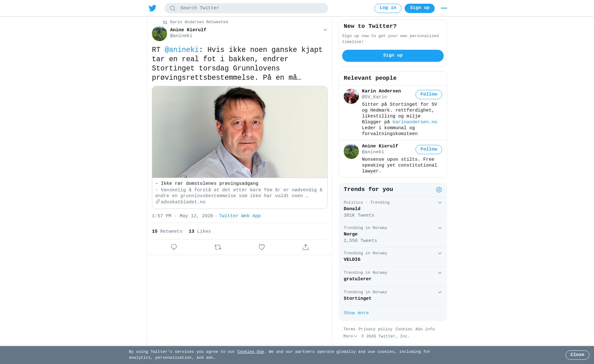
Task: Click the Log in button
Action: [x=388, y=8]
